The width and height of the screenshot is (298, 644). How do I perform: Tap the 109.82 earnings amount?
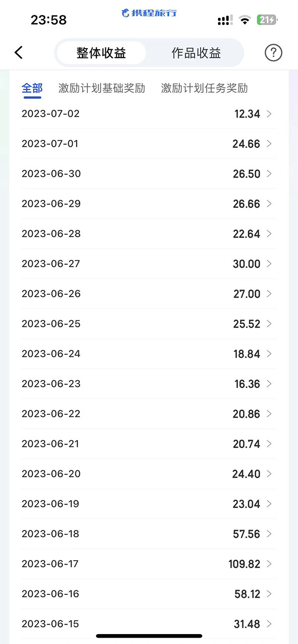click(244, 564)
